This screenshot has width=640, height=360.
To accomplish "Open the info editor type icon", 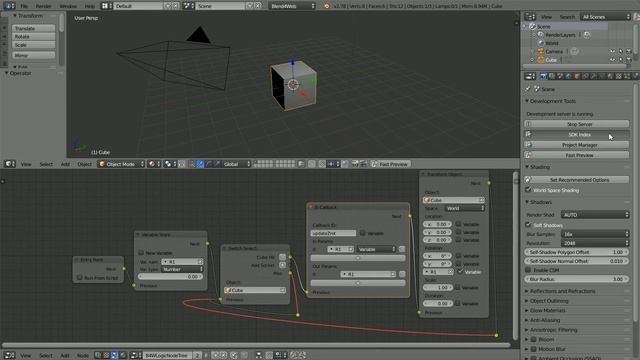I will pos(9,6).
